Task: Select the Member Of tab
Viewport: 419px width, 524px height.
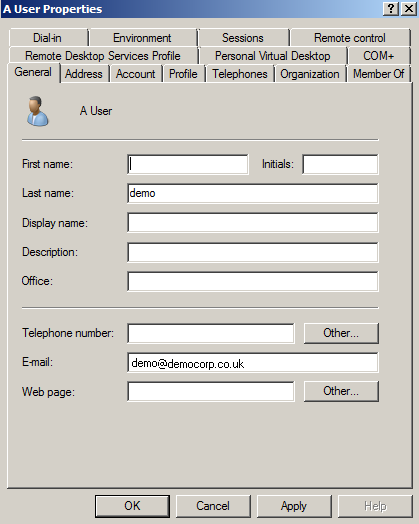Action: (379, 74)
